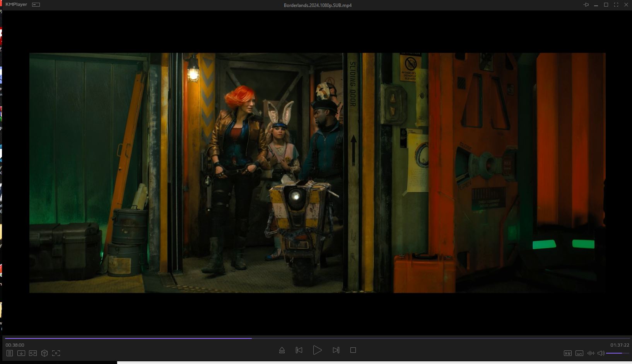
Task: Click the eject/open file button
Action: tap(282, 350)
